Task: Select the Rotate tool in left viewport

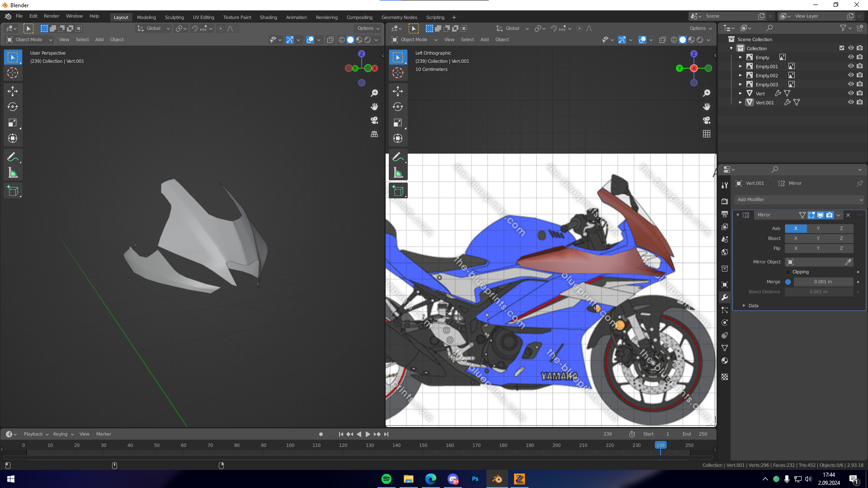Action: pos(13,107)
